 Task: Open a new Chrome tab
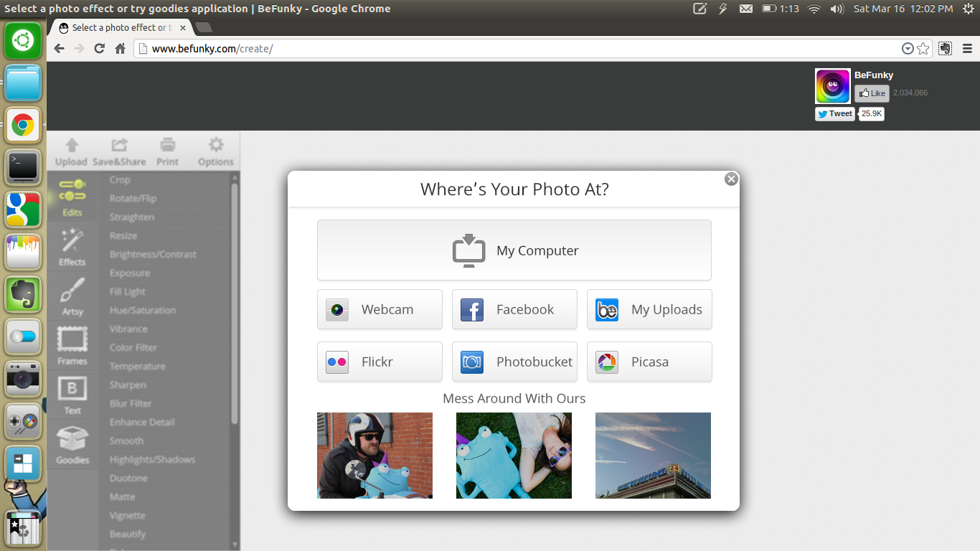(203, 27)
